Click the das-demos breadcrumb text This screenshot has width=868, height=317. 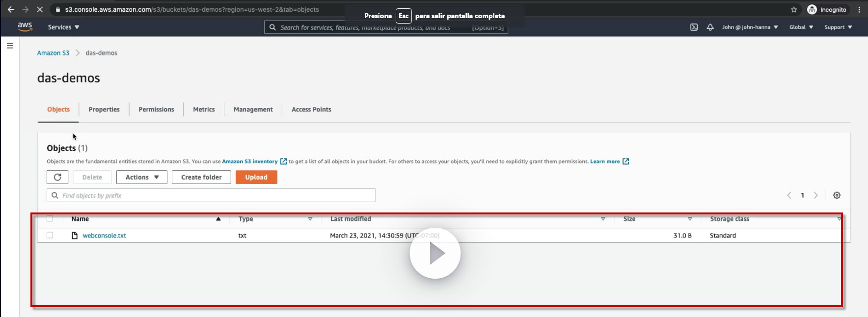[101, 53]
